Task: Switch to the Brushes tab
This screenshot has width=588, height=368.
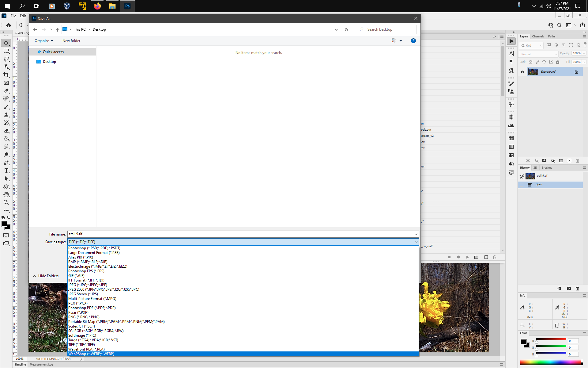Action: click(x=547, y=168)
